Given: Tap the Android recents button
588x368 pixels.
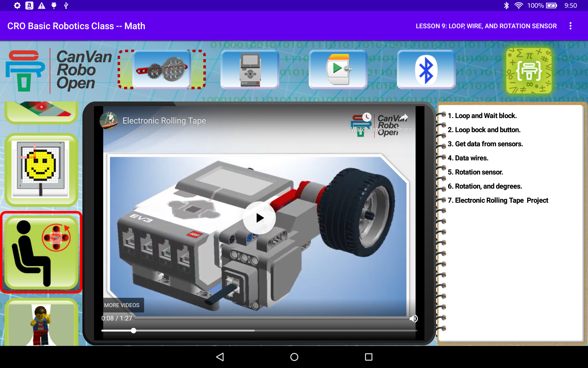Looking at the screenshot, I should point(368,357).
